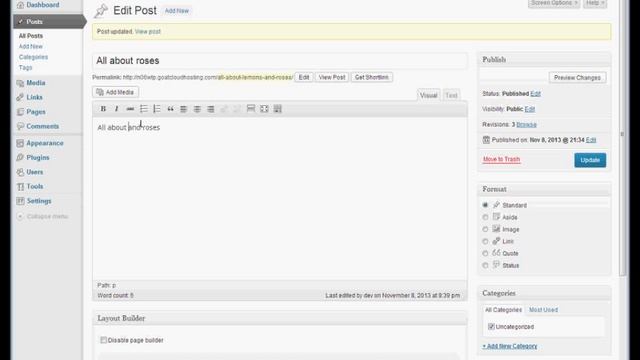Image resolution: width=640 pixels, height=360 pixels.
Task: Click the unlink toolbar icon
Action: [237, 109]
